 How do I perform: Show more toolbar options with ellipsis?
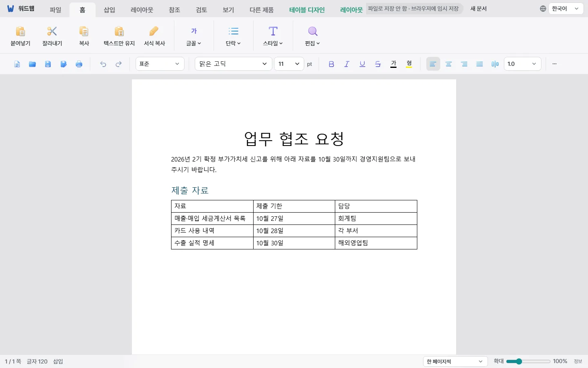(555, 64)
